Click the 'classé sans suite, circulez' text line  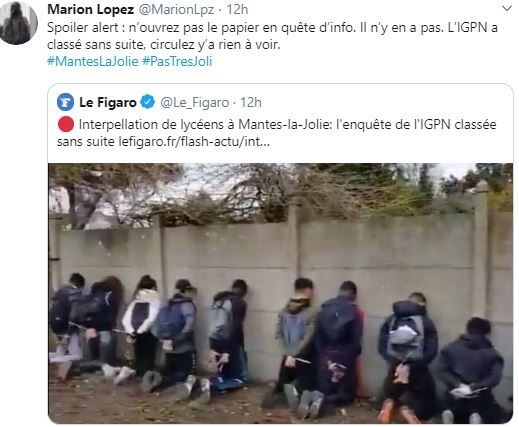click(164, 44)
